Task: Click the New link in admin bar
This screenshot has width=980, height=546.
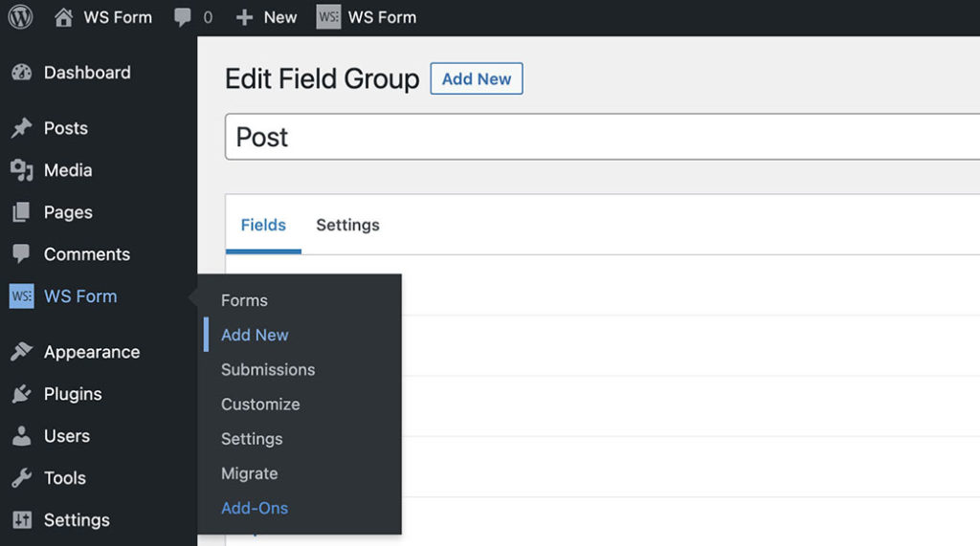Action: pos(280,17)
